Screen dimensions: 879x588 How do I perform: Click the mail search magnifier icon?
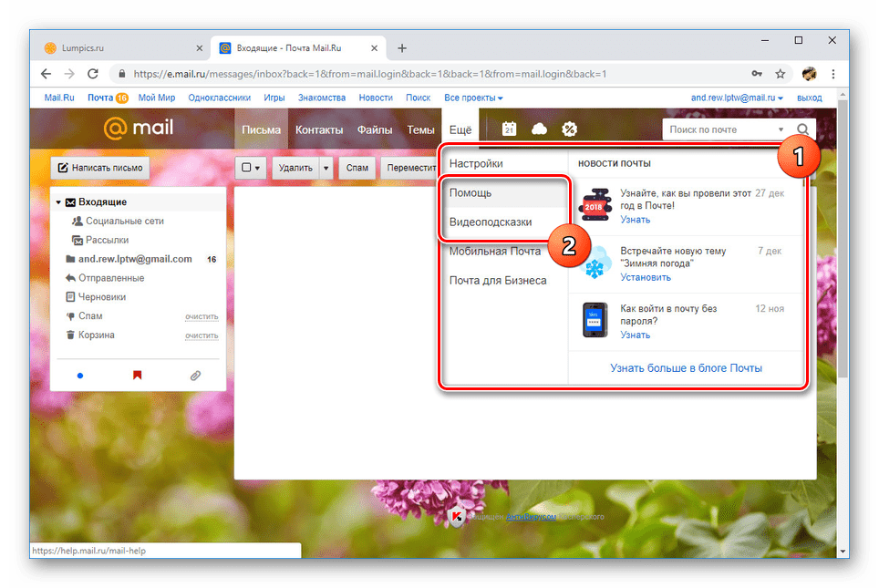point(802,129)
